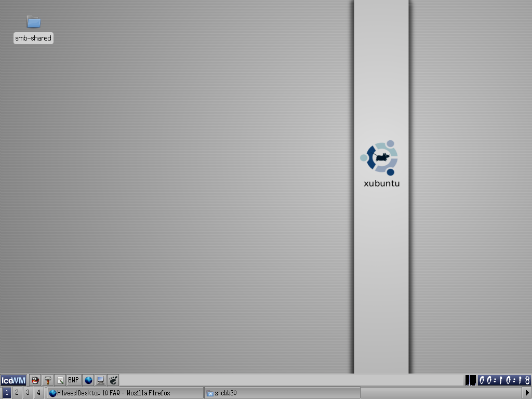Launch the QQ penguin messenger icon

(x=35, y=380)
